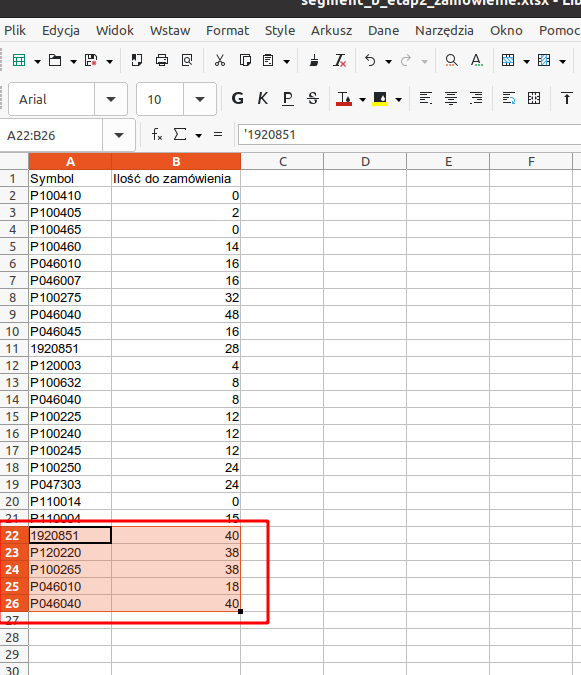
Task: Click the Undo arrow icon
Action: [370, 60]
